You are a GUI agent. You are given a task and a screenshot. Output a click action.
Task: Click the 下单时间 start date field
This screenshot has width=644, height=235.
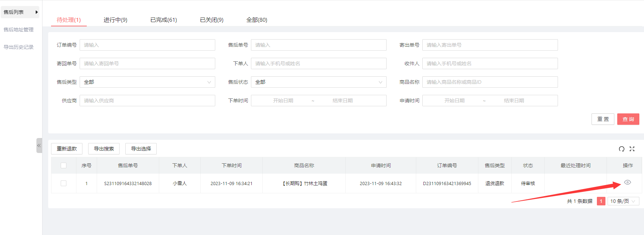click(x=283, y=101)
